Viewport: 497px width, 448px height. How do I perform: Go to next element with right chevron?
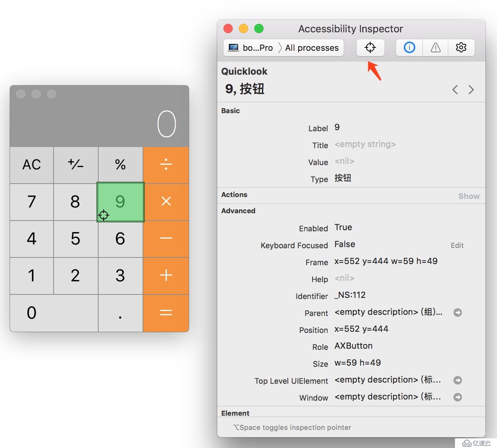point(471,90)
